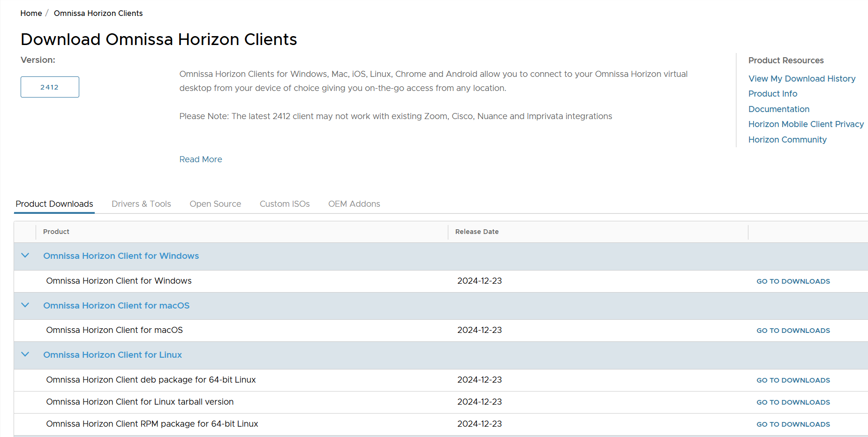Select 'Omnissa Horizon Client deb package for 64-bit Linux' text
The height and width of the screenshot is (437, 868).
point(151,380)
